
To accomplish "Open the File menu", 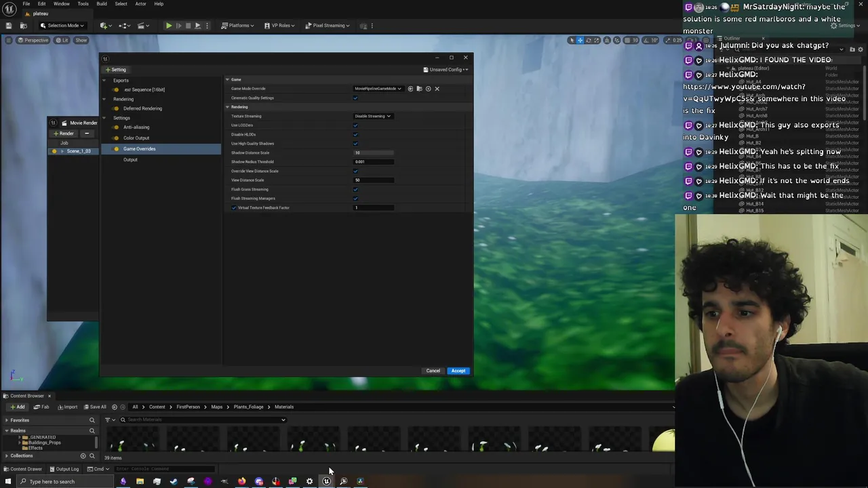I will tap(26, 4).
